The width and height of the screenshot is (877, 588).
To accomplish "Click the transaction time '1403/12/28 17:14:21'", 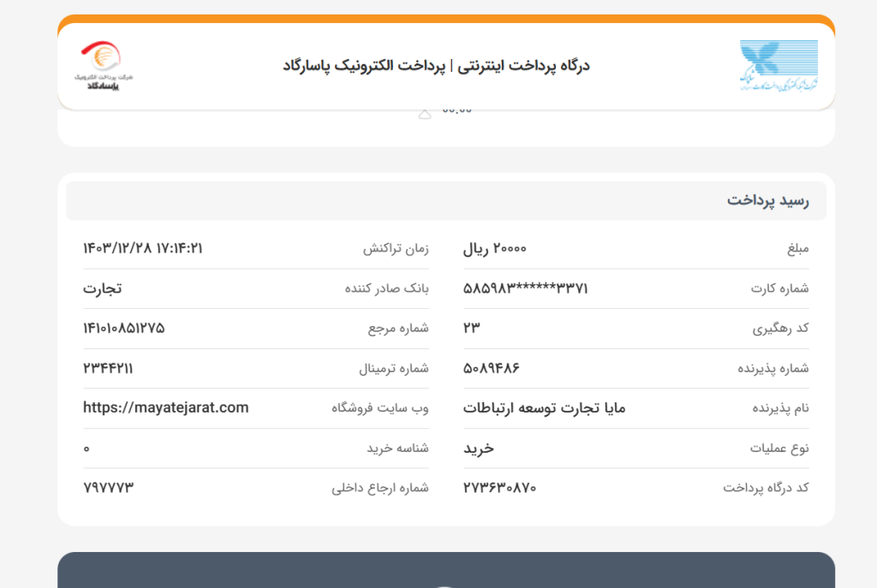I will [x=144, y=247].
